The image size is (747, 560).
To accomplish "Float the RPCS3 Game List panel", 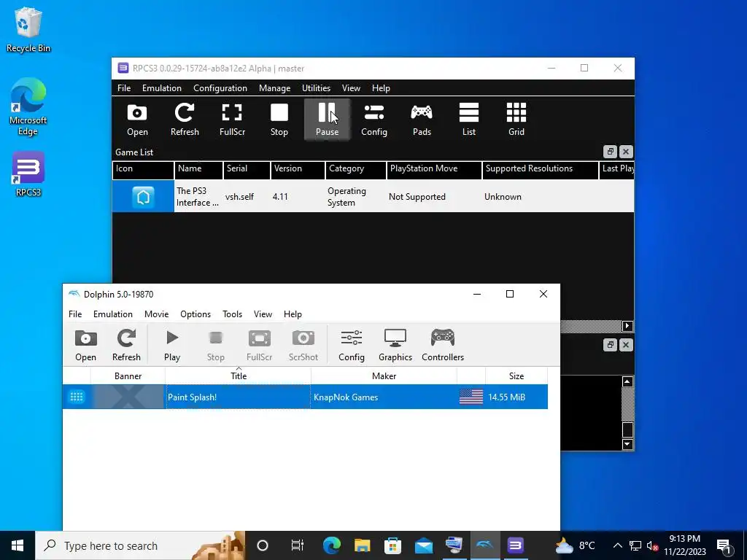I will pos(611,152).
